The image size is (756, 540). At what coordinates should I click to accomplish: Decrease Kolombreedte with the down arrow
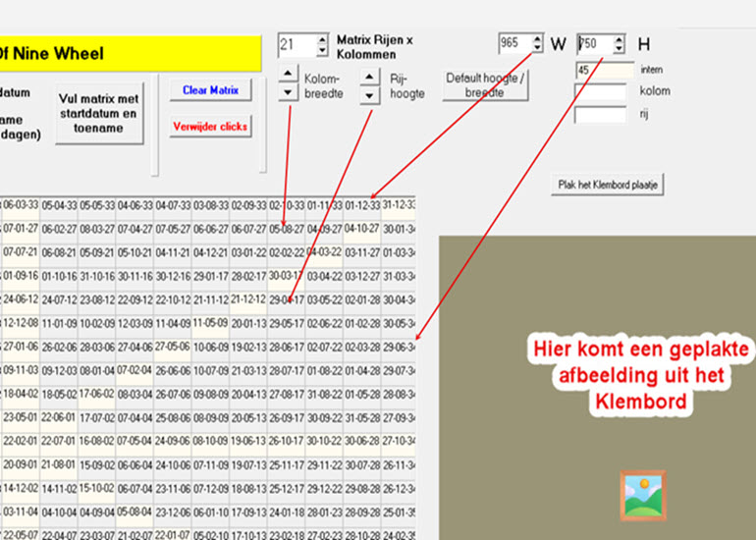tap(286, 93)
